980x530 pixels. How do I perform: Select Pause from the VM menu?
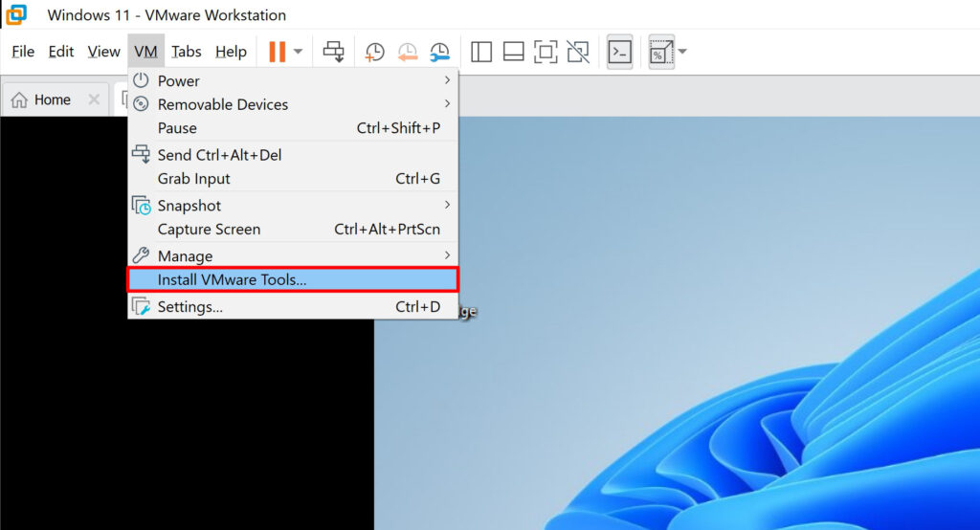293,128
